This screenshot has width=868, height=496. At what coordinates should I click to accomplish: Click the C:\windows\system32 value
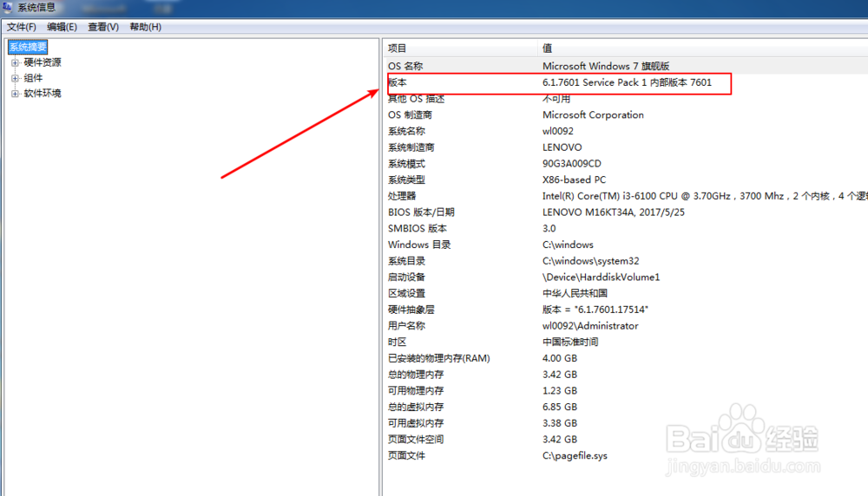tap(590, 261)
